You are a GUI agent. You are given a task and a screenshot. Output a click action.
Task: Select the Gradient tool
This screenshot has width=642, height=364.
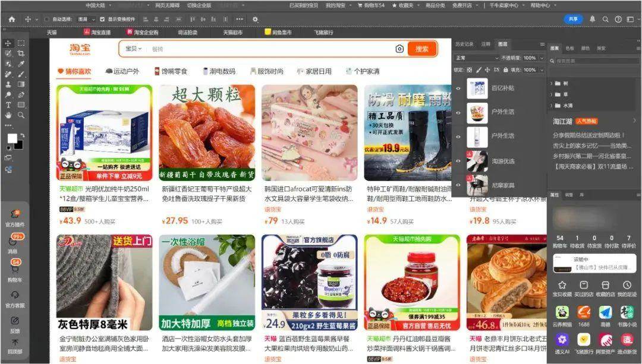(x=21, y=84)
